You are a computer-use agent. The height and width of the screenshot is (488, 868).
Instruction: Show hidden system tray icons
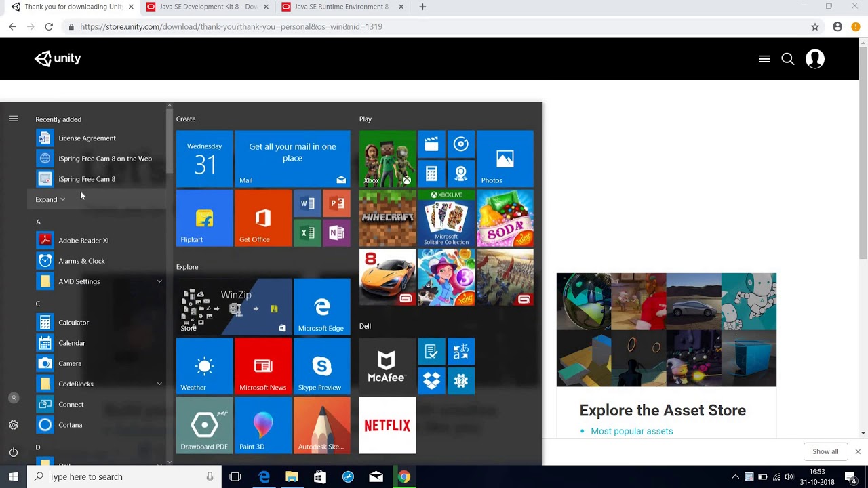tap(735, 476)
